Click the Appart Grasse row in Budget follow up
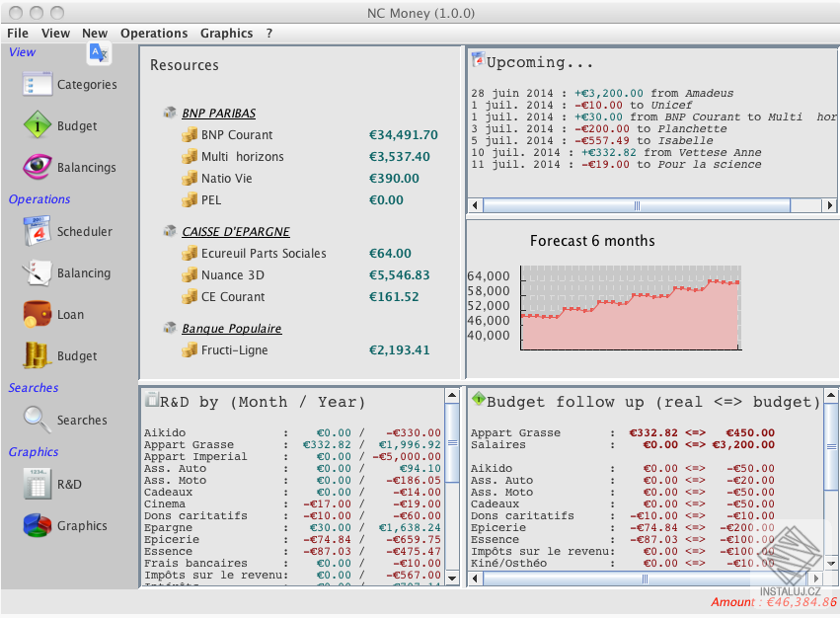This screenshot has height=618, width=840. (x=623, y=432)
